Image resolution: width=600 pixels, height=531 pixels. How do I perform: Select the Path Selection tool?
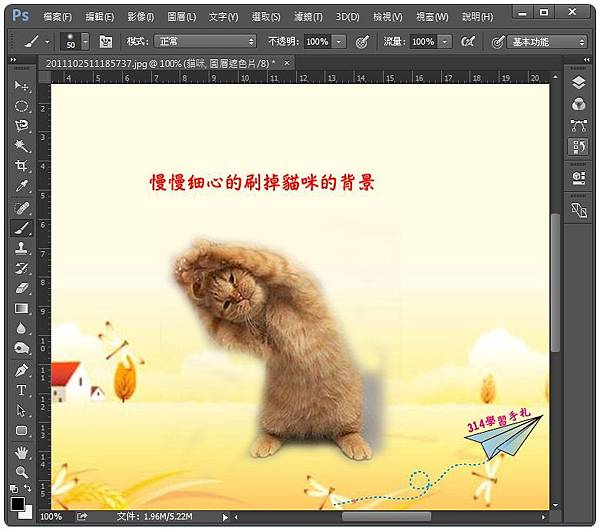(x=21, y=410)
